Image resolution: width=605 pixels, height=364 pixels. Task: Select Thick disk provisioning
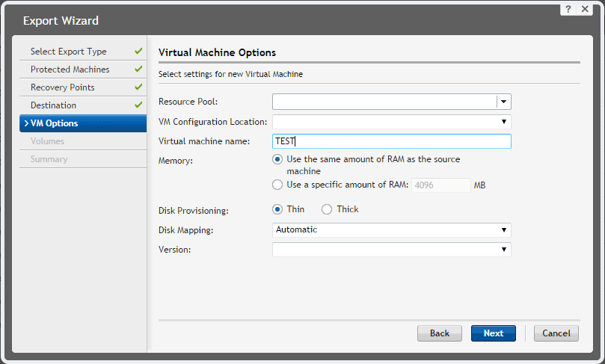pos(327,209)
